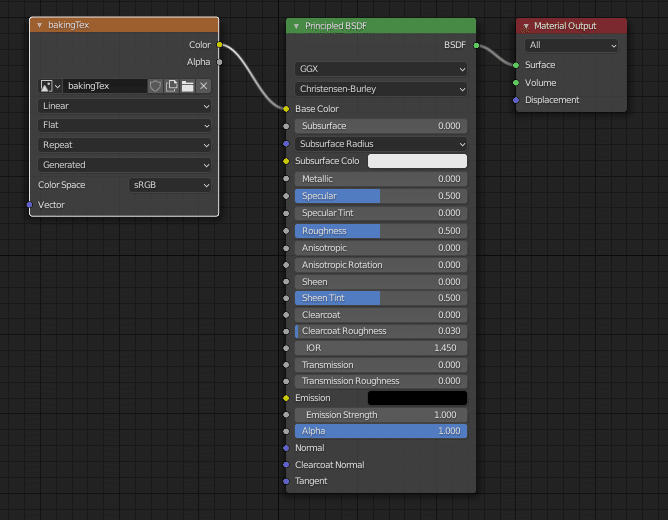Open image file with the folder icon
The width and height of the screenshot is (668, 520).
pos(187,86)
